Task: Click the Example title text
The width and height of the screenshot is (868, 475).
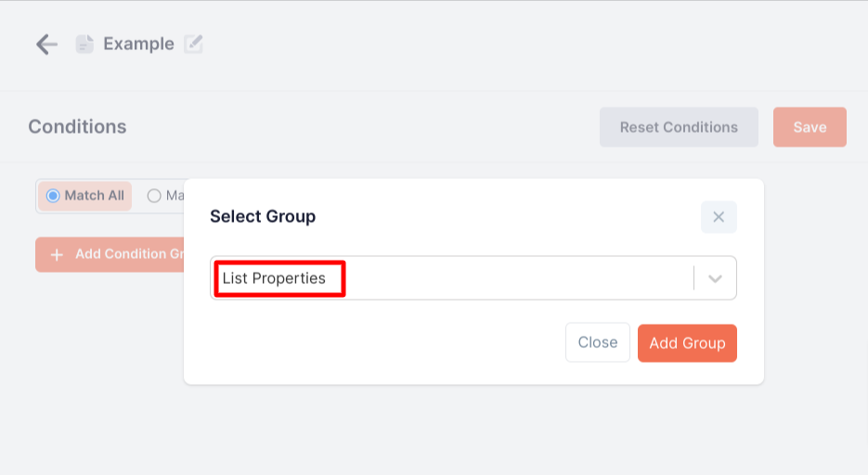Action: coord(138,44)
